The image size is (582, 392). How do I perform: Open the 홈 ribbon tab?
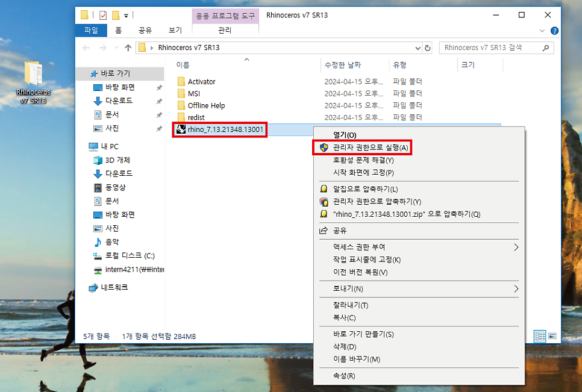coord(119,31)
